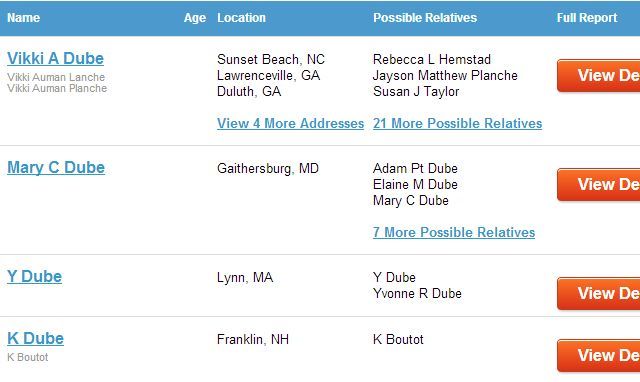Open the K Dube name link

pyautogui.click(x=36, y=338)
